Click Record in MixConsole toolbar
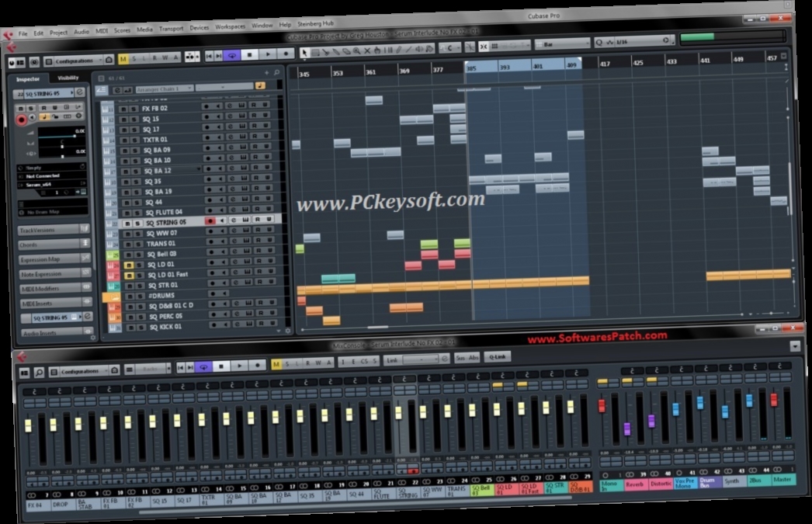This screenshot has width=812, height=524. [258, 365]
